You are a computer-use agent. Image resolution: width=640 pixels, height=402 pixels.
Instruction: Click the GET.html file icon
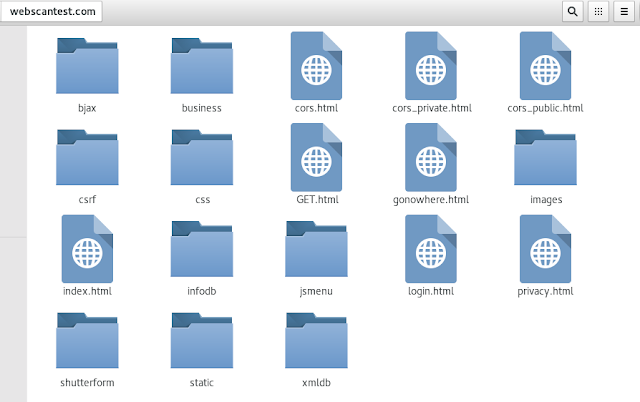tap(316, 157)
